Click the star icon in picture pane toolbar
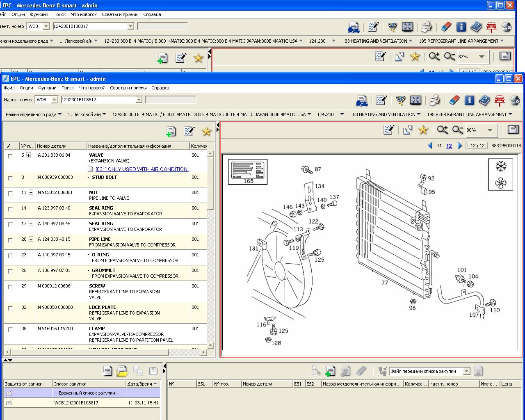Image resolution: width=525 pixels, height=420 pixels. (423, 130)
